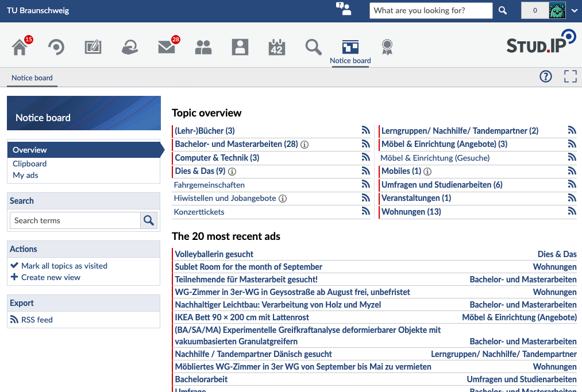Viewport: 582px width, 392px height.
Task: Subscribe to Wohnungen RSS feed icon
Action: click(572, 211)
